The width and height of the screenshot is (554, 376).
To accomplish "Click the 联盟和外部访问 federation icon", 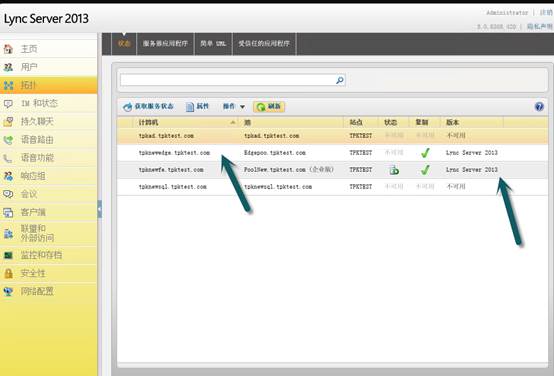I will (8, 233).
